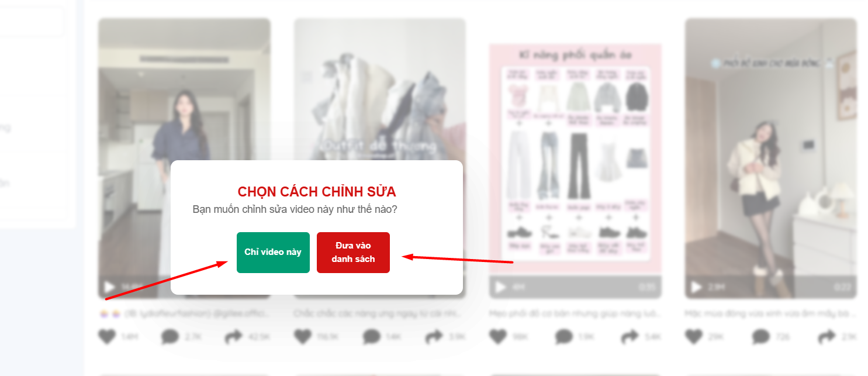Click the empty search box at top left
The width and height of the screenshot is (868, 376).
click(x=30, y=22)
